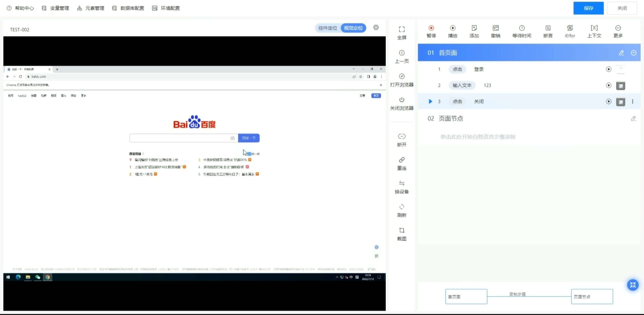Click the 撤销 undo icon
Screen dimensions: 644x315
tap(496, 28)
